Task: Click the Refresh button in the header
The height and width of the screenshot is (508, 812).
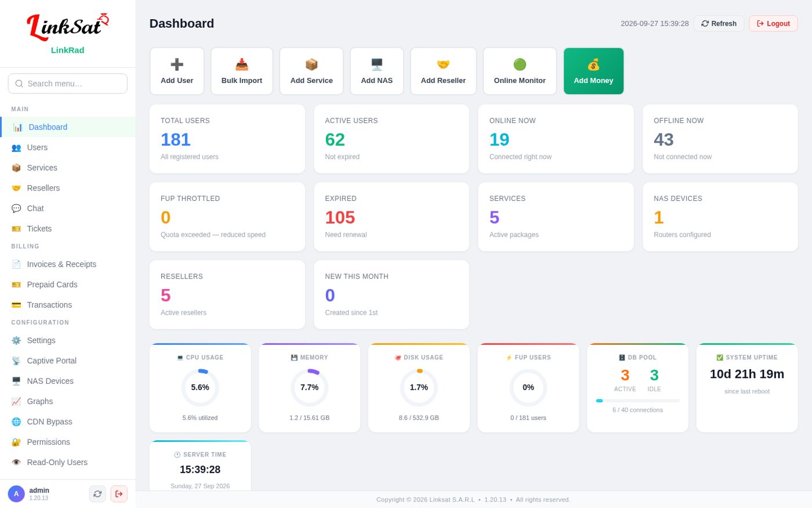Action: tap(719, 24)
